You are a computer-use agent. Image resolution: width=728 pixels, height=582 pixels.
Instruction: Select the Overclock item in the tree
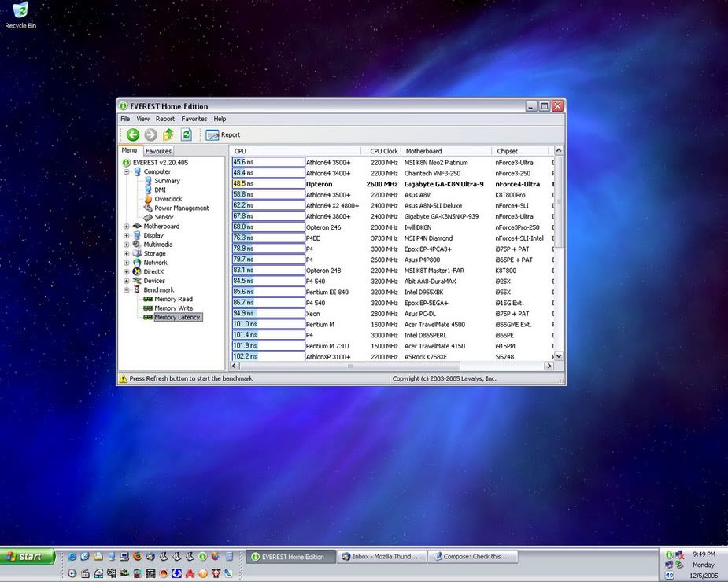coord(168,199)
